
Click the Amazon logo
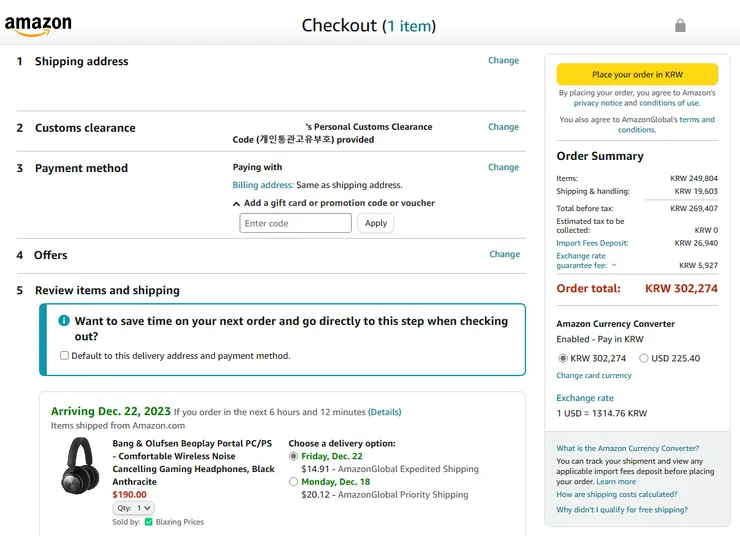(x=38, y=25)
